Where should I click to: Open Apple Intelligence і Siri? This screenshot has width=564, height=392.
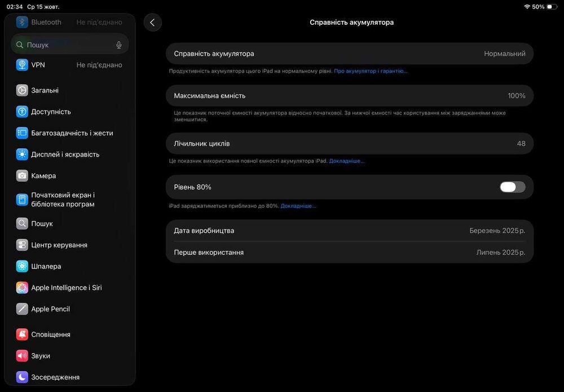66,288
